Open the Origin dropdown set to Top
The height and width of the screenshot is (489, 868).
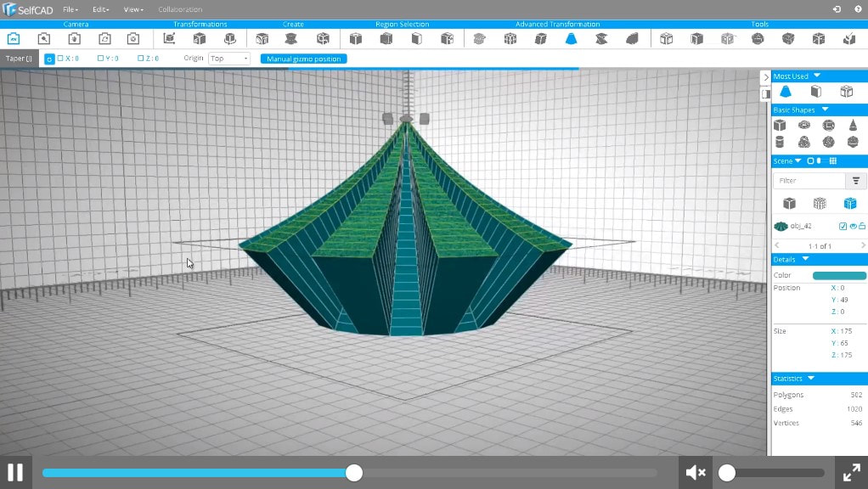[x=228, y=58]
